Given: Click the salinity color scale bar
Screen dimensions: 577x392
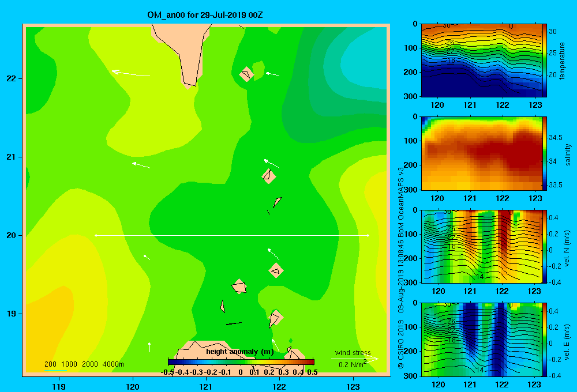Looking at the screenshot, I should (545, 153).
